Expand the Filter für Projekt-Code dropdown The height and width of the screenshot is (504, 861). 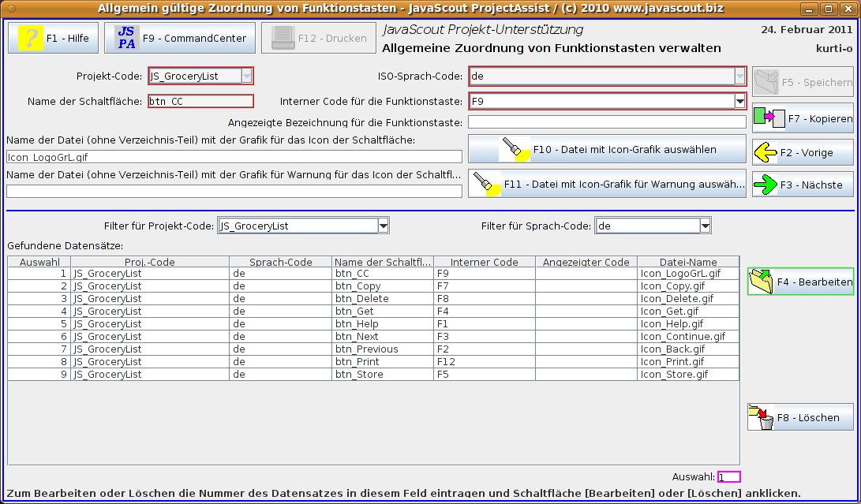pos(383,226)
